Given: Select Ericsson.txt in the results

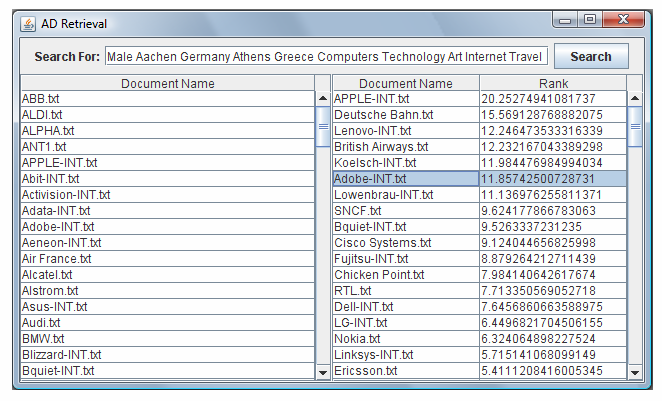Looking at the screenshot, I should (406, 371).
